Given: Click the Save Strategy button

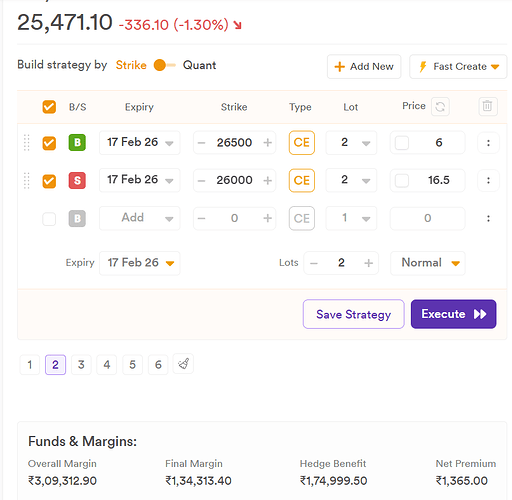Looking at the screenshot, I should pos(354,314).
